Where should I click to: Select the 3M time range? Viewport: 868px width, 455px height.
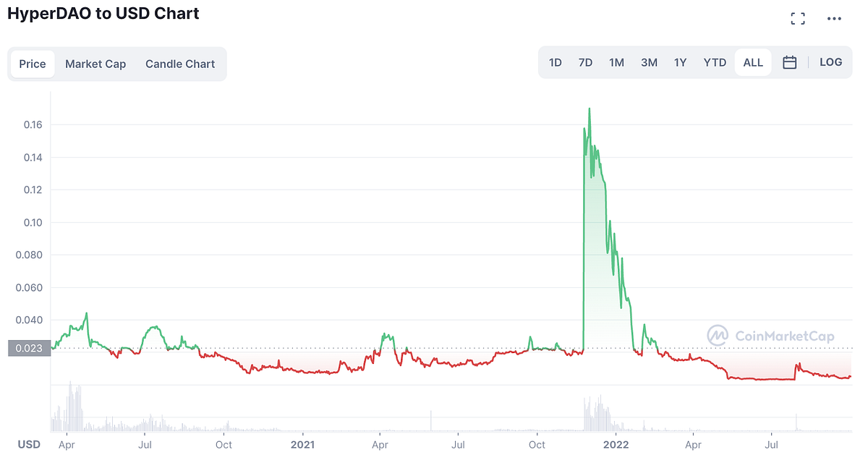click(x=649, y=62)
